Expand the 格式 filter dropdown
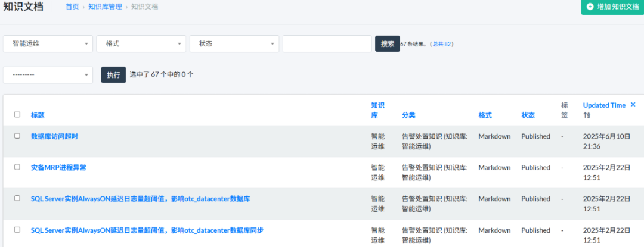 tap(141, 43)
